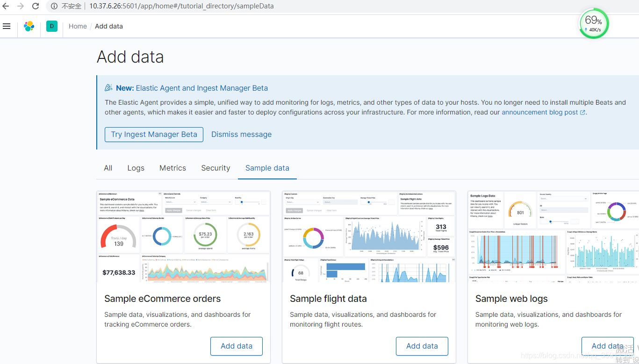Viewport: 639px width, 364px height.
Task: Click the site security info icon
Action: coord(54,6)
